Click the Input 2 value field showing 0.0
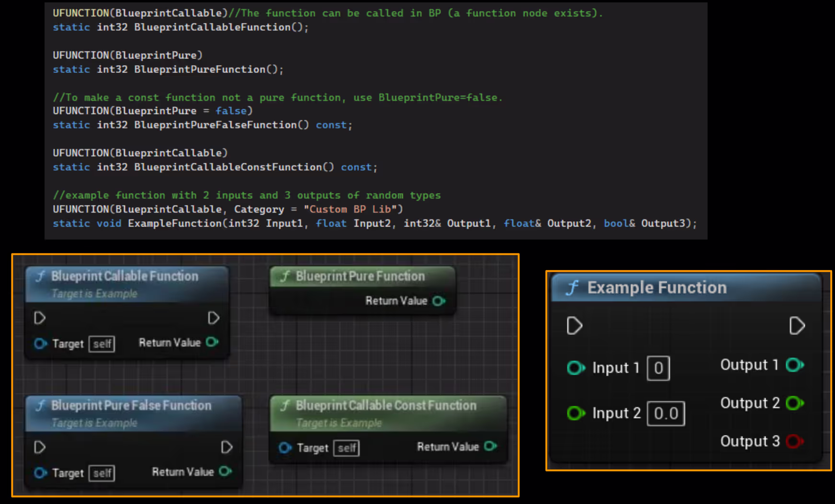This screenshot has width=835, height=504. point(666,413)
